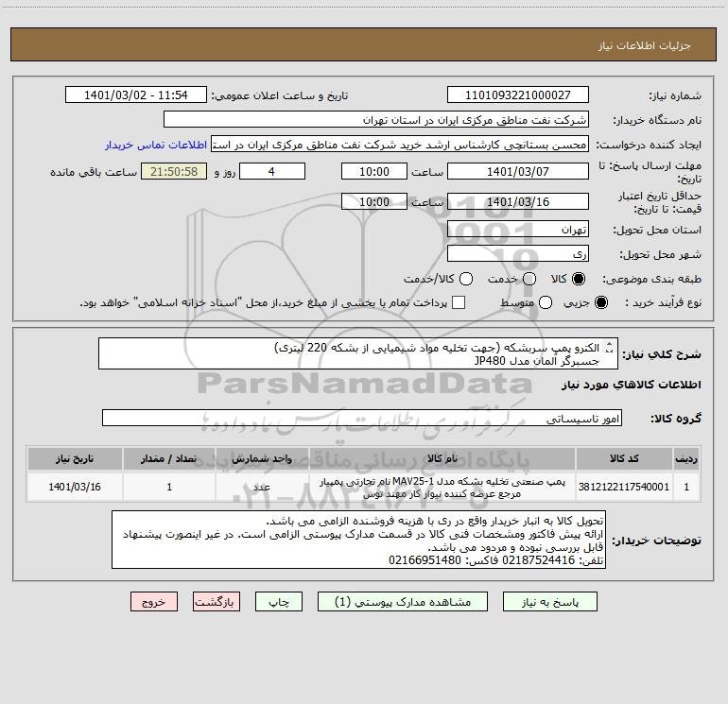
Task: Click the پاسخ به نیاز button
Action: tap(549, 602)
